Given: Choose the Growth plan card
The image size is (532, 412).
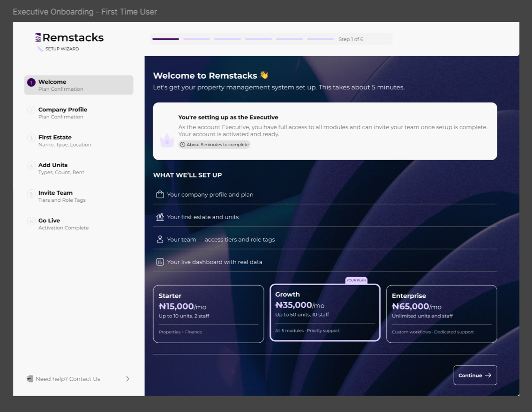Looking at the screenshot, I should [325, 312].
